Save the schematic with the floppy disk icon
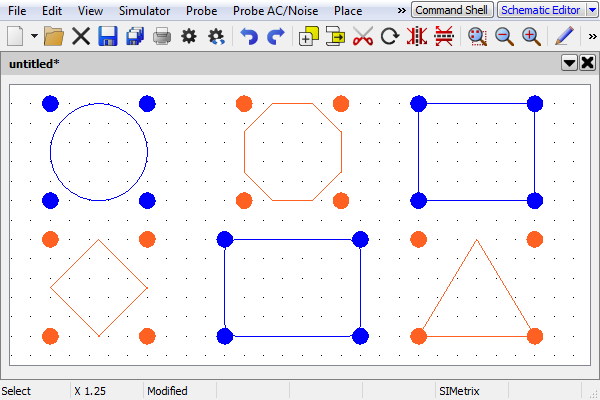The image size is (600, 400). tap(108, 37)
